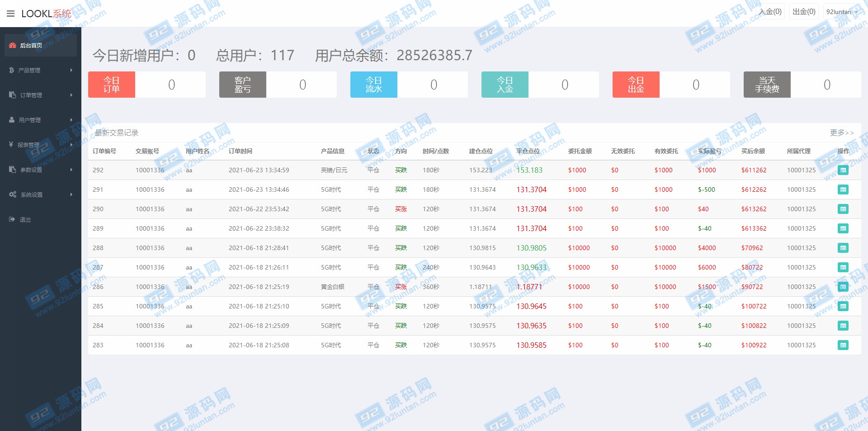Open detail icon for order 285
Screen dimensions: 868x431
click(843, 306)
